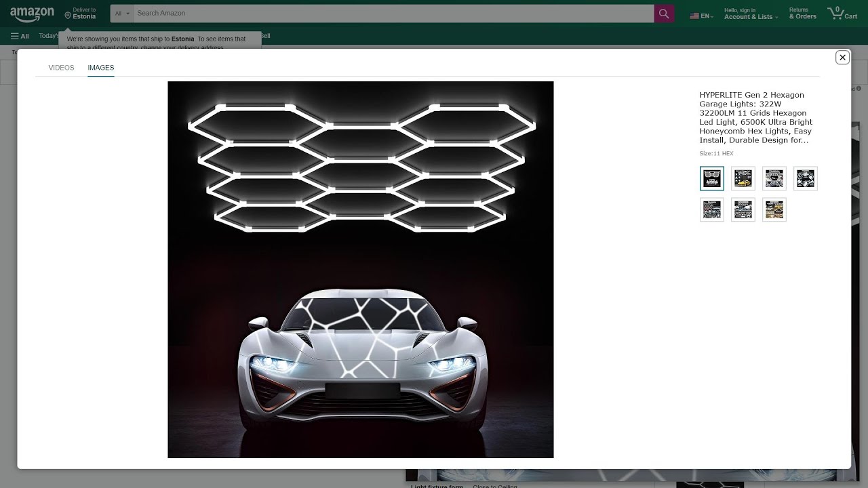
Task: Expand the 'All' search category dropdown
Action: 122,14
